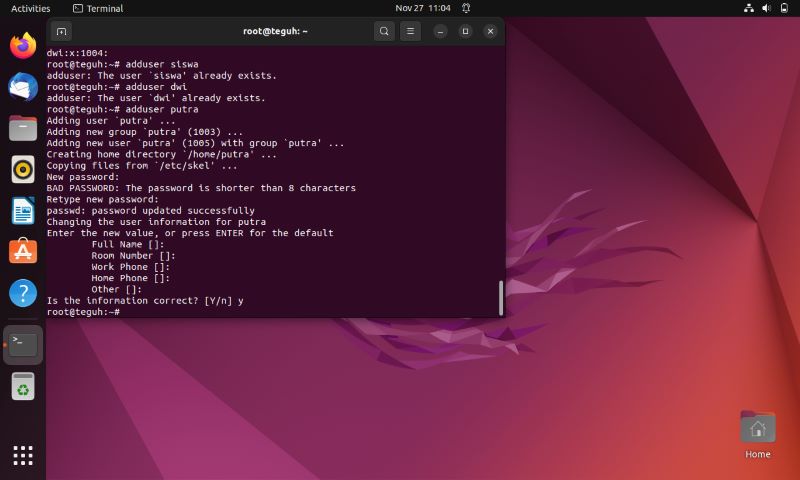Viewport: 800px width, 480px height.
Task: Click the 'Full Name []:' line
Action: click(128, 244)
